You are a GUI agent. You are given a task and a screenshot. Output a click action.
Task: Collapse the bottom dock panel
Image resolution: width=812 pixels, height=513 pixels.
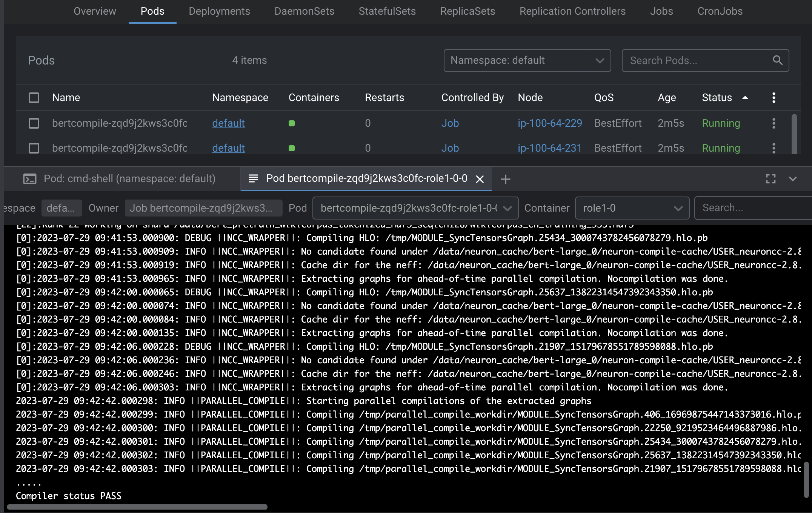pyautogui.click(x=793, y=179)
